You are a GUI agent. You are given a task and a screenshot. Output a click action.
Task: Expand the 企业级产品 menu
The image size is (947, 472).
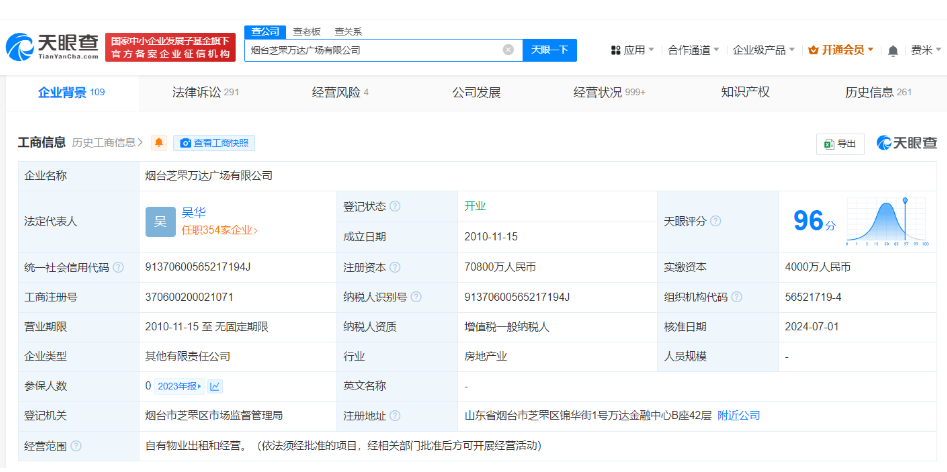(x=764, y=50)
